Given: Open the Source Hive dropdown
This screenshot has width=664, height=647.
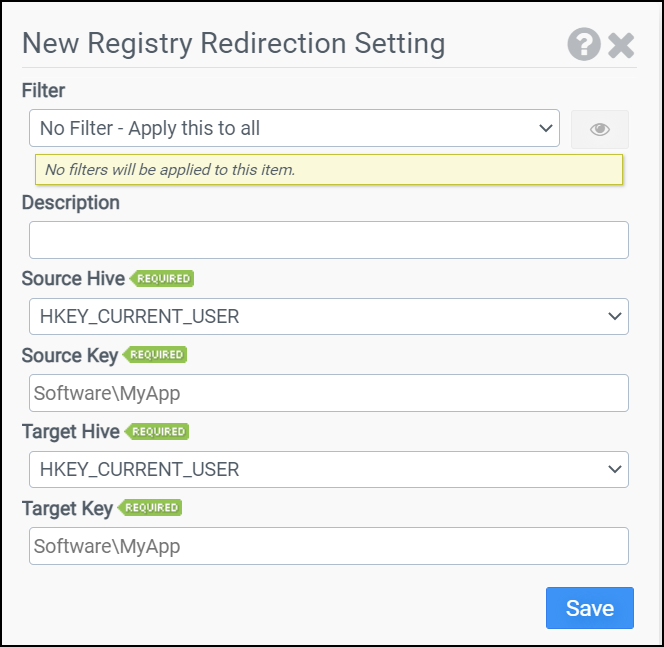Looking at the screenshot, I should (x=328, y=316).
